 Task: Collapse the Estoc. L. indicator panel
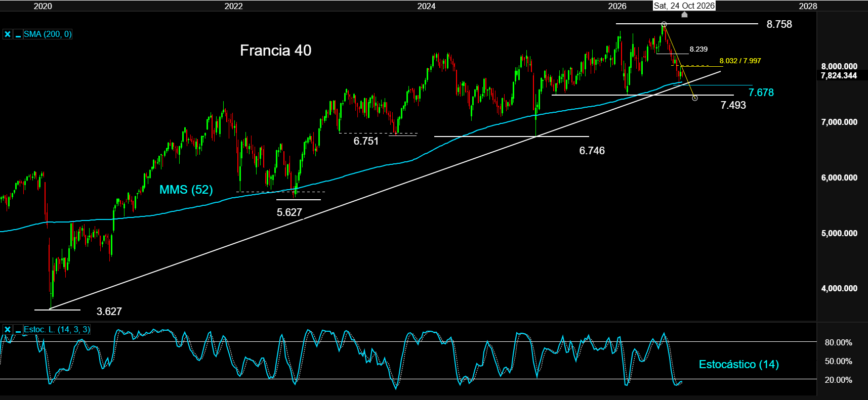pyautogui.click(x=18, y=330)
